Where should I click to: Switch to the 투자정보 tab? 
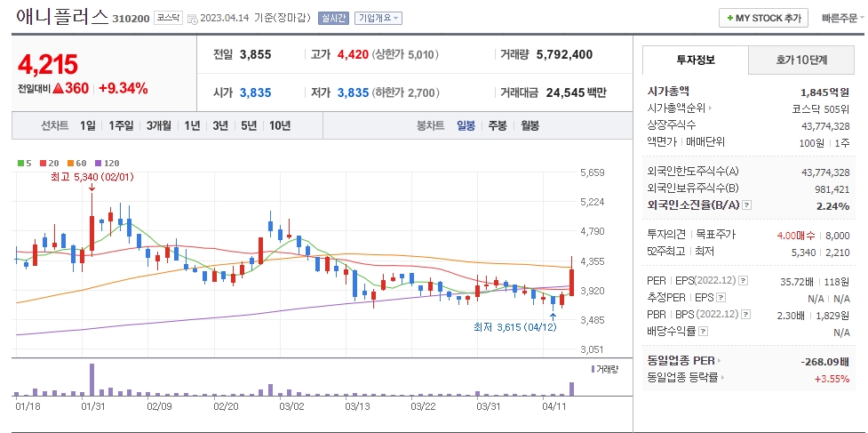coord(696,60)
